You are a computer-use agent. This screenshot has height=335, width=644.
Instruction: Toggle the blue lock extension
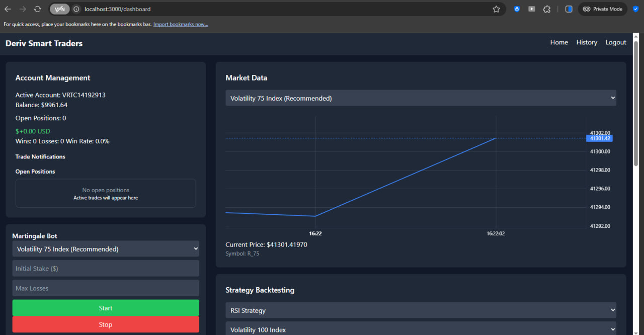coord(517,9)
